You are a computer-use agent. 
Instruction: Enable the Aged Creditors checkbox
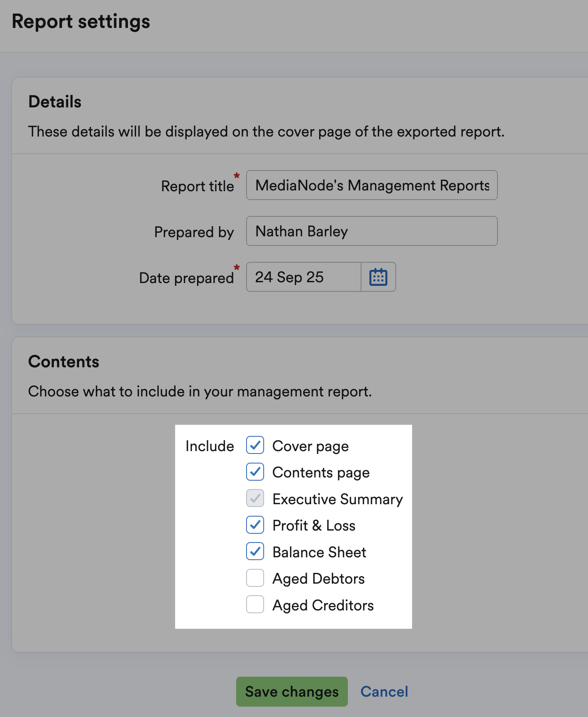point(255,604)
